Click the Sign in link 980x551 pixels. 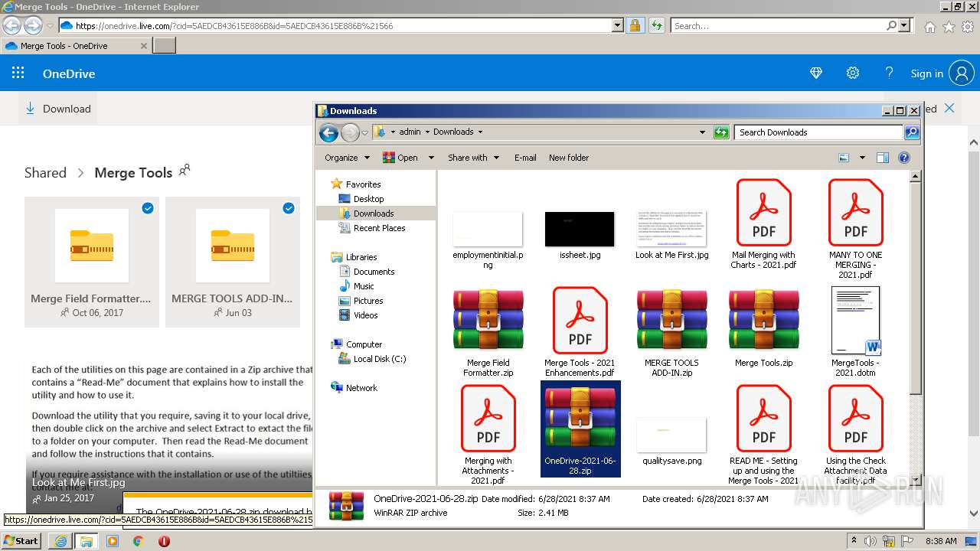[x=926, y=73]
